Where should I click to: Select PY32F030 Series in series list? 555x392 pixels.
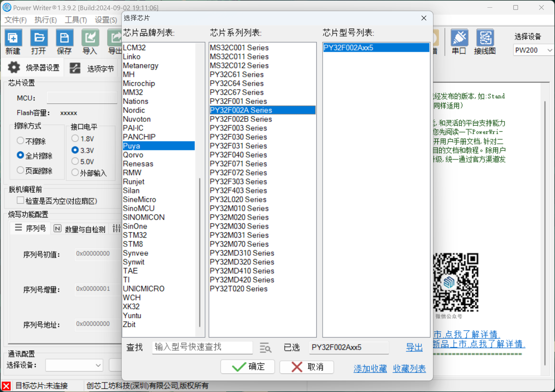(x=263, y=137)
